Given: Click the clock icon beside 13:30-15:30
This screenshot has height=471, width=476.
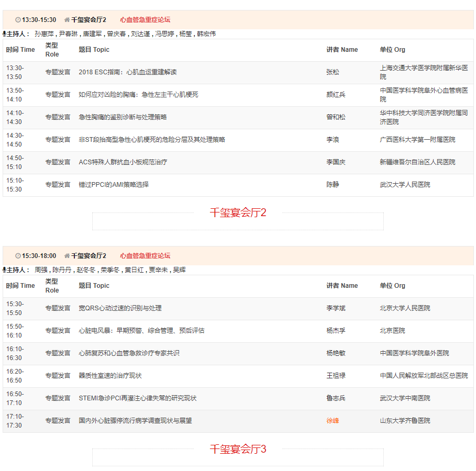Looking at the screenshot, I should 18,20.
